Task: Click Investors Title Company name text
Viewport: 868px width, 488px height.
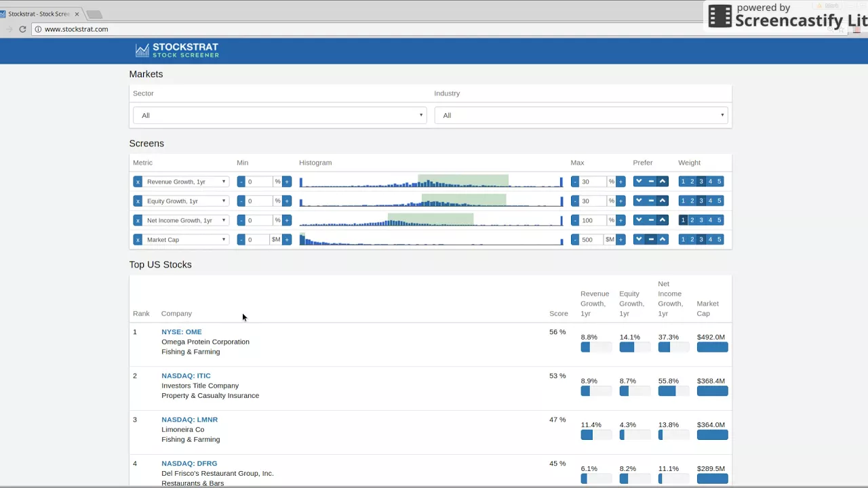Action: [x=200, y=386]
